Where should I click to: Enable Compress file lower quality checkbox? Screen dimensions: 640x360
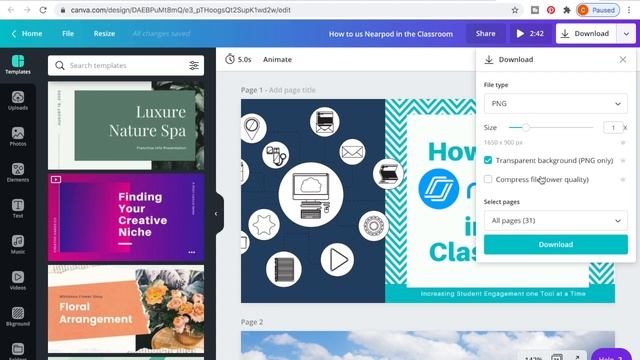tap(488, 179)
